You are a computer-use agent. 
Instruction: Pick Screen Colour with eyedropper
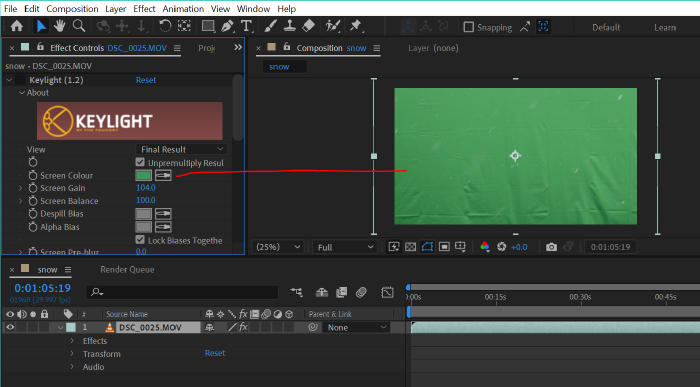click(163, 175)
